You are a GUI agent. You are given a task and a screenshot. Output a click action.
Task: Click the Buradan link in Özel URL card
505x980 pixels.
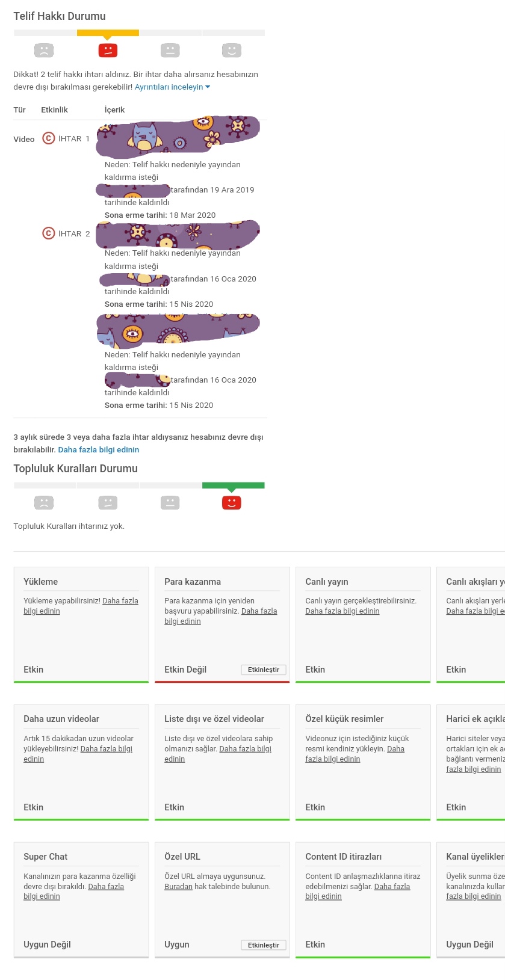(x=178, y=886)
